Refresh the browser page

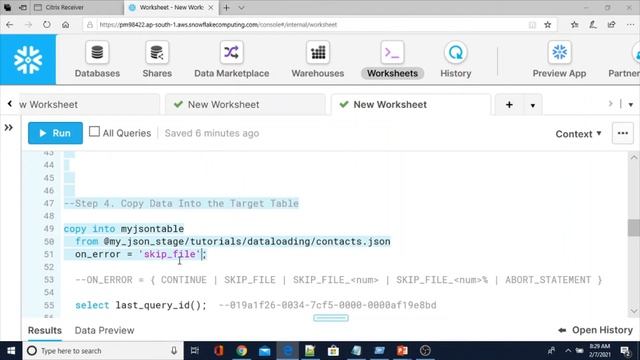(47, 24)
